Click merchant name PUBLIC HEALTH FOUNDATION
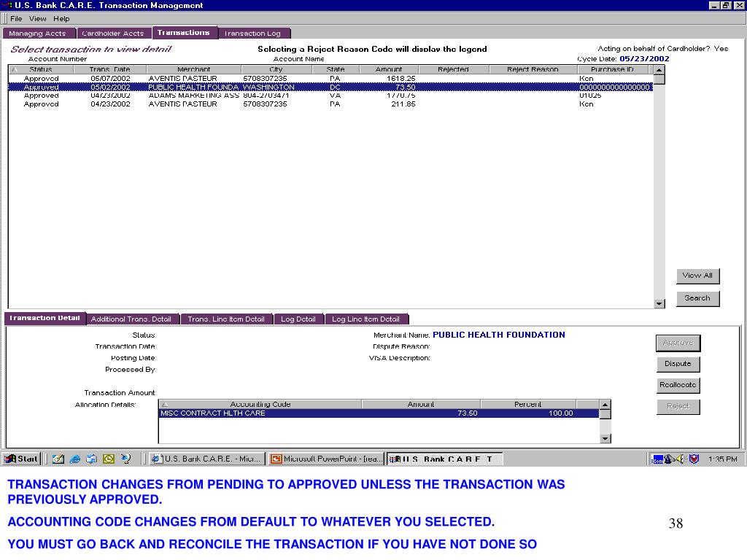 (x=499, y=335)
